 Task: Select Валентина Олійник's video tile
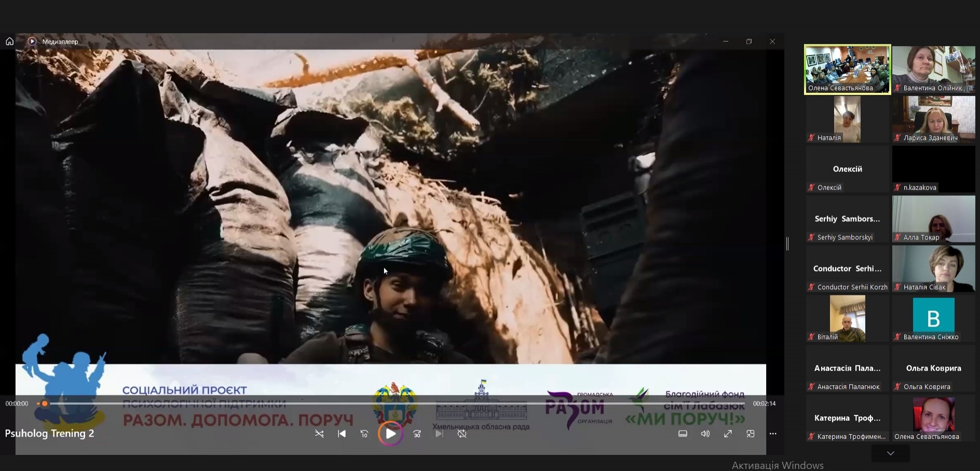[x=933, y=69]
